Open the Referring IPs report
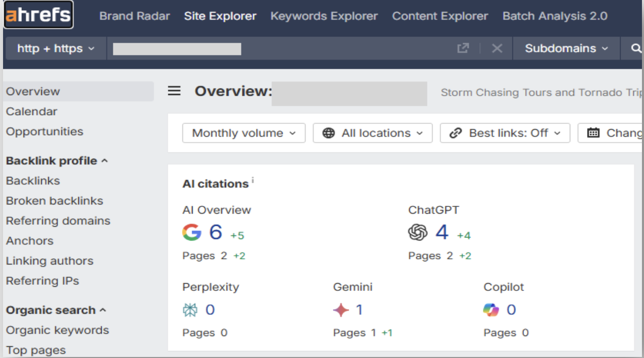644x358 pixels. 42,281
